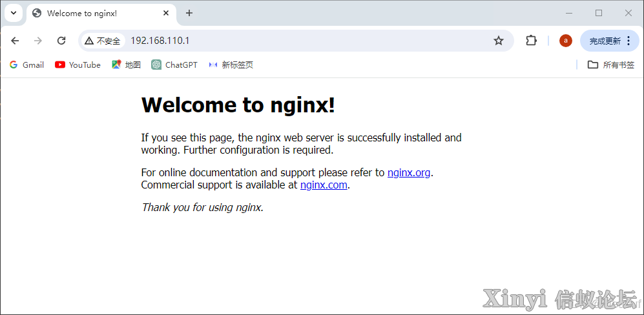Close the browser window
The height and width of the screenshot is (315, 644).
pos(628,13)
